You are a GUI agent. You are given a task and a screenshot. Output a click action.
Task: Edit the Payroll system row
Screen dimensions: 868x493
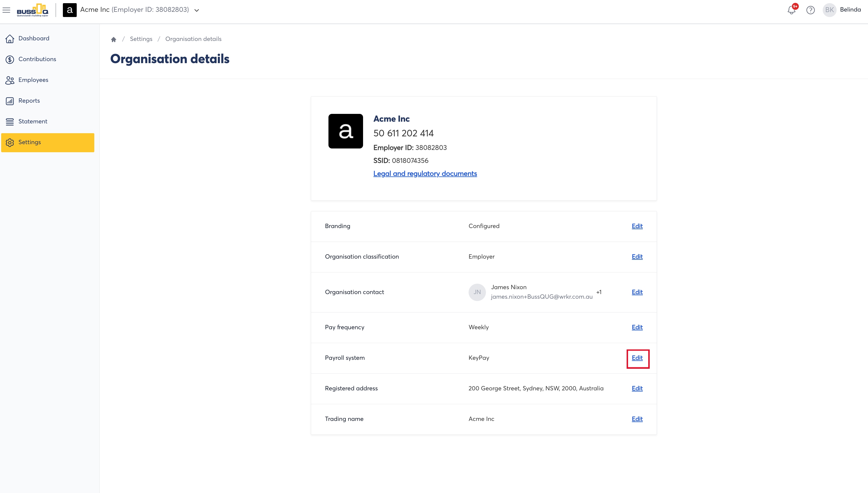point(637,358)
